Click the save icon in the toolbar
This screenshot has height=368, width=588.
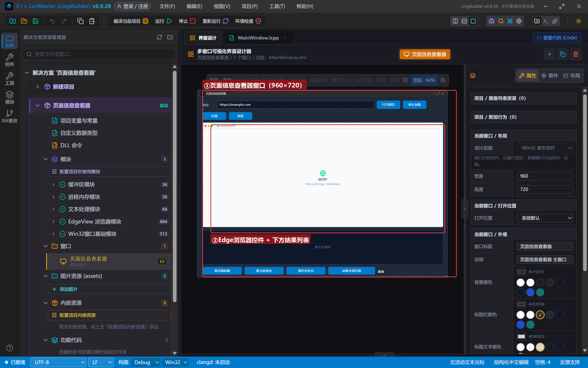point(36,21)
